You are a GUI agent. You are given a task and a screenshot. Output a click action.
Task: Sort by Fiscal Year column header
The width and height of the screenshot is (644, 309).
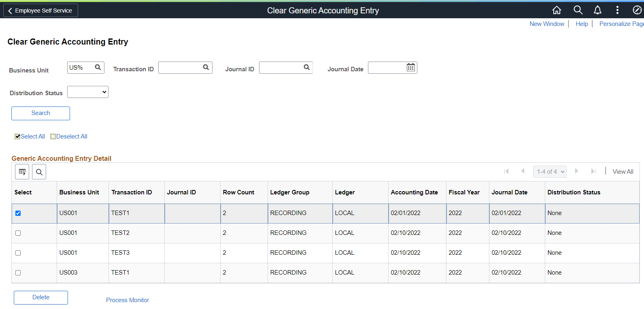click(464, 192)
